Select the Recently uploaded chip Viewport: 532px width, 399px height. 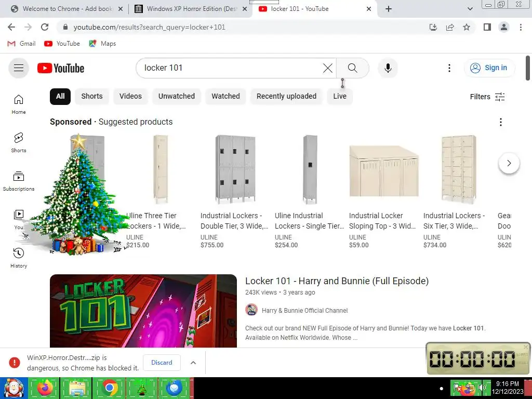click(x=286, y=96)
